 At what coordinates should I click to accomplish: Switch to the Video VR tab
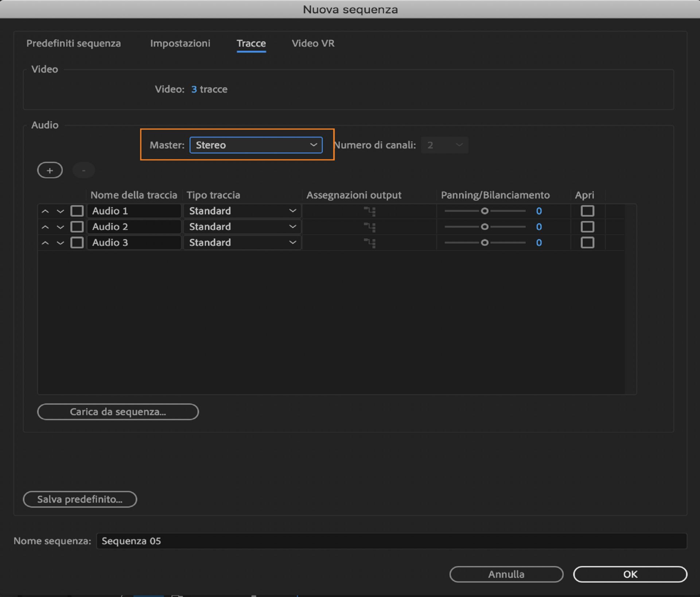pos(312,43)
